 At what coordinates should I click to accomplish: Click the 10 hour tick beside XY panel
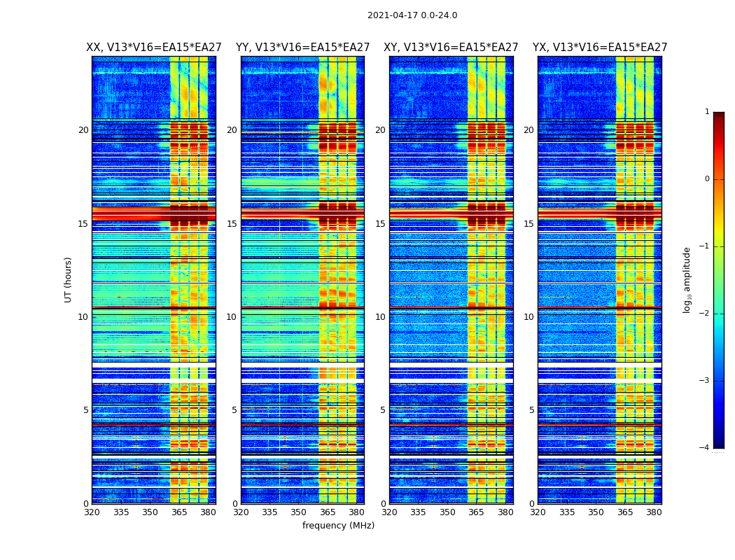point(381,317)
